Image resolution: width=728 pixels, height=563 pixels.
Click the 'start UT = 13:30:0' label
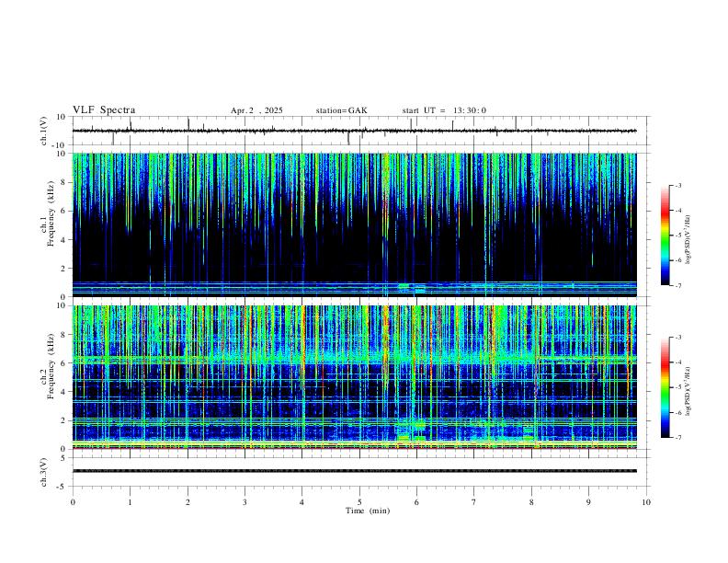tap(444, 110)
